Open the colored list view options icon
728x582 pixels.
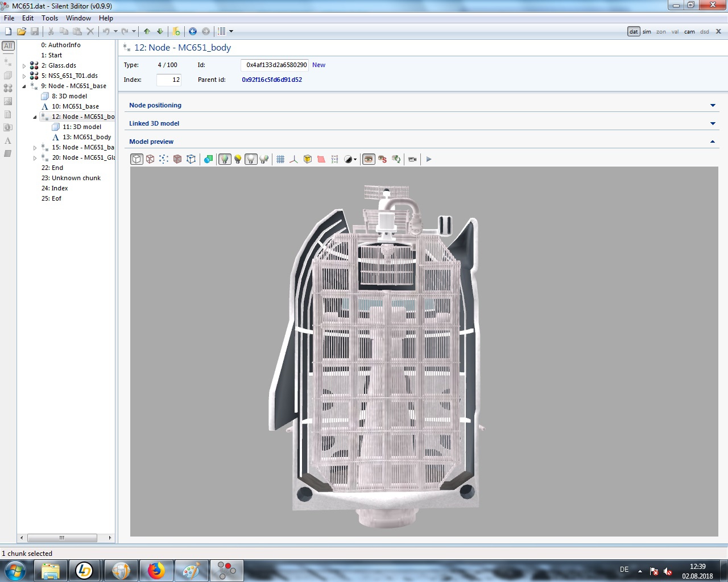point(222,31)
